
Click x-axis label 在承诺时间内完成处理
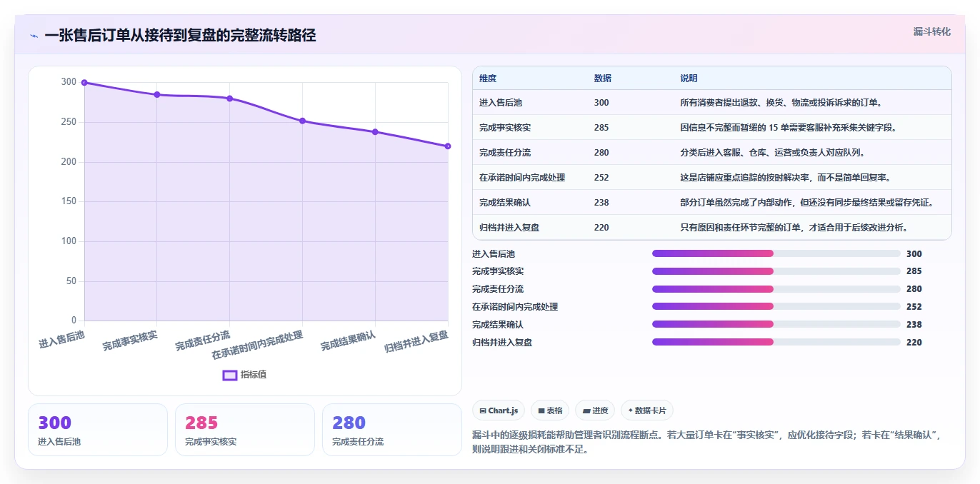pyautogui.click(x=257, y=345)
